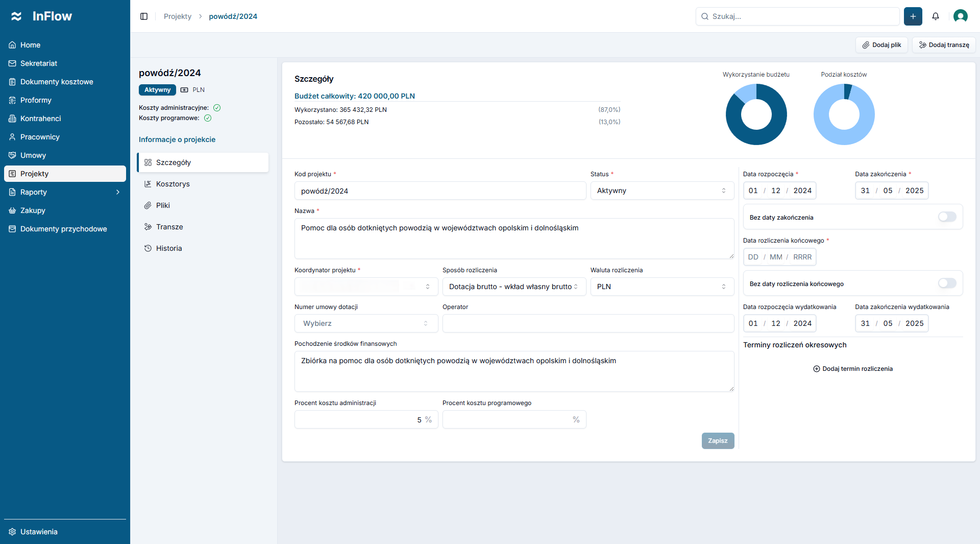Open the notifications bell
980x544 pixels.
[x=936, y=16]
